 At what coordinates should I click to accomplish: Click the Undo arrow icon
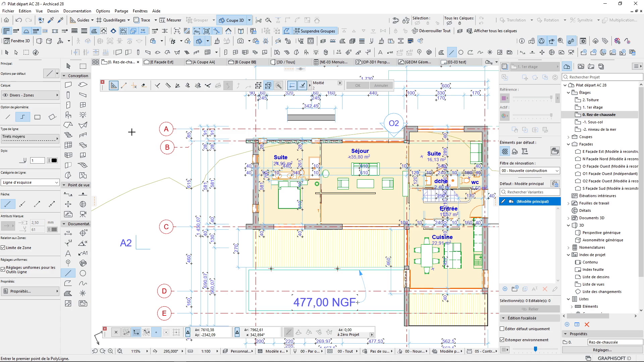pos(19,20)
